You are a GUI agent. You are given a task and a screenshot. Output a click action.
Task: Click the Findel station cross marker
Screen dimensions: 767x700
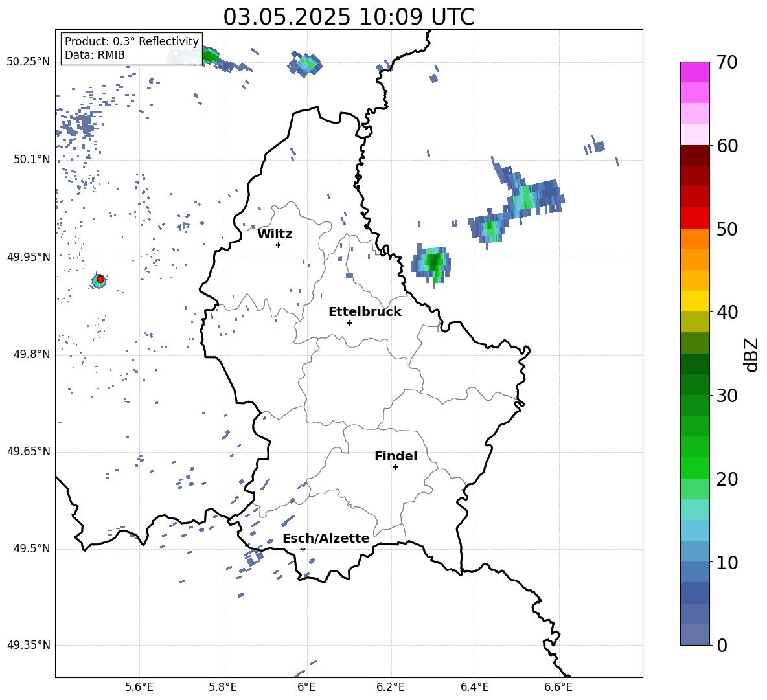[x=395, y=468]
